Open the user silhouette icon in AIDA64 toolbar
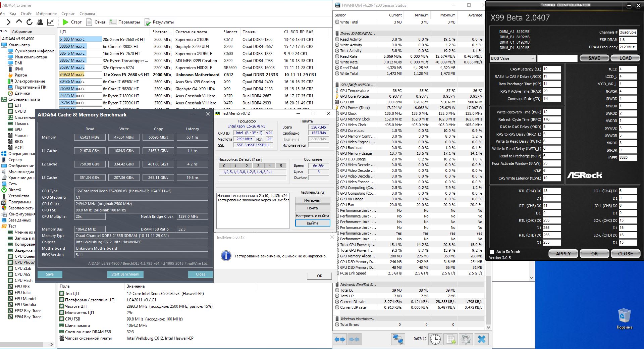 [40, 22]
